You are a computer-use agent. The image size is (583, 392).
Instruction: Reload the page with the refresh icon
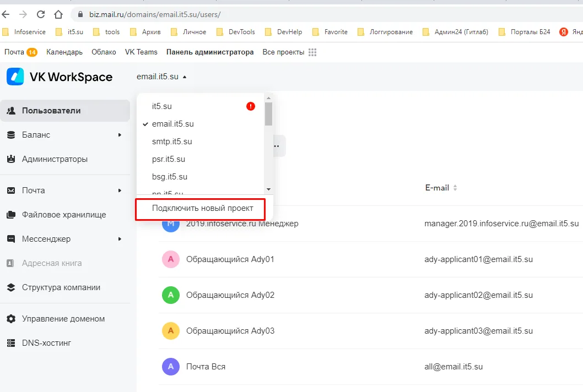[x=41, y=14]
